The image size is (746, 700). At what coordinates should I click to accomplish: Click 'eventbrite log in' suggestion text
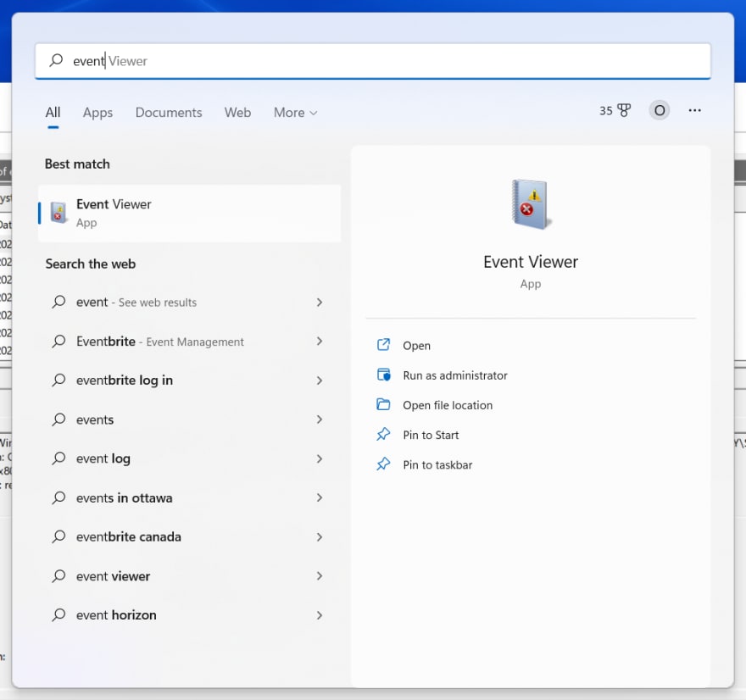124,381
